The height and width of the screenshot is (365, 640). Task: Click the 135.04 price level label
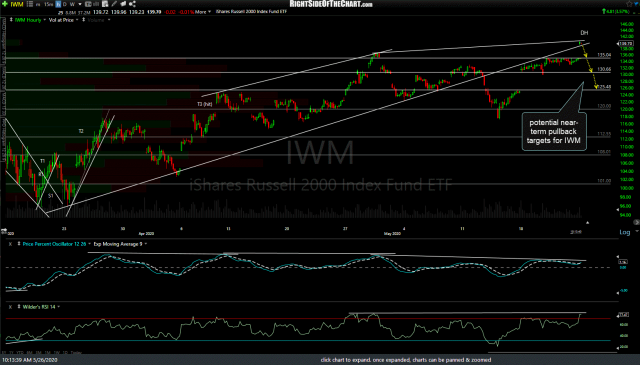pyautogui.click(x=604, y=55)
